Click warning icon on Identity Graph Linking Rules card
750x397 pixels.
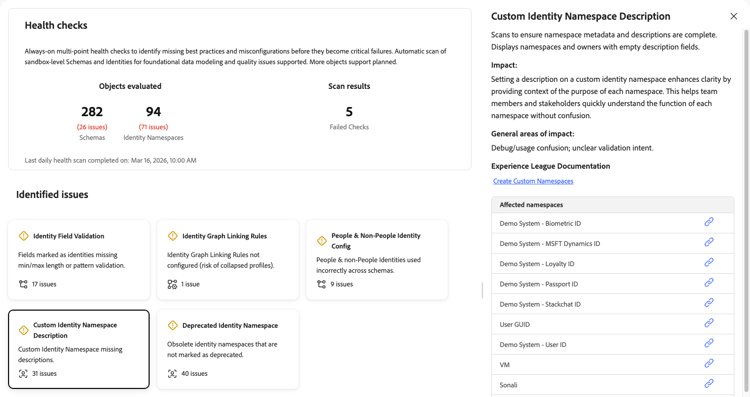[173, 236]
